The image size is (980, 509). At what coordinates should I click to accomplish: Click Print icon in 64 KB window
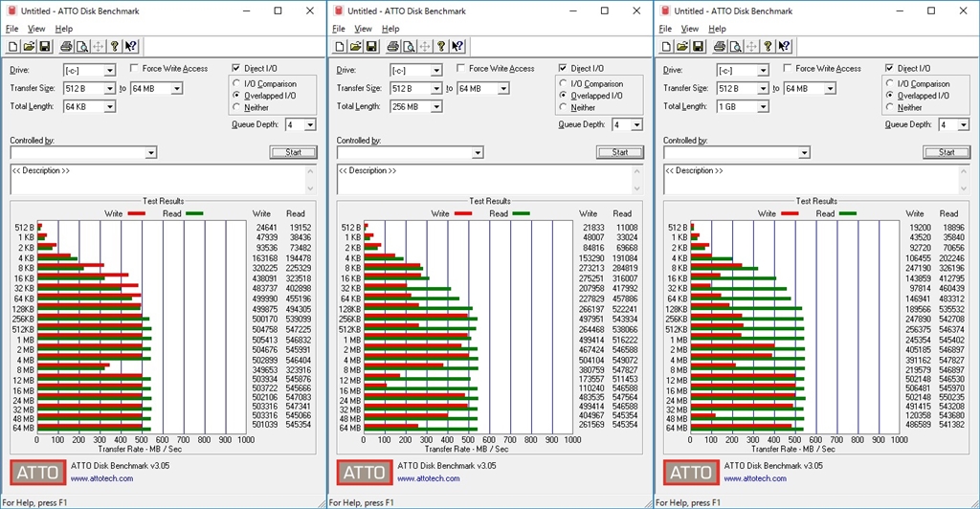(x=66, y=46)
